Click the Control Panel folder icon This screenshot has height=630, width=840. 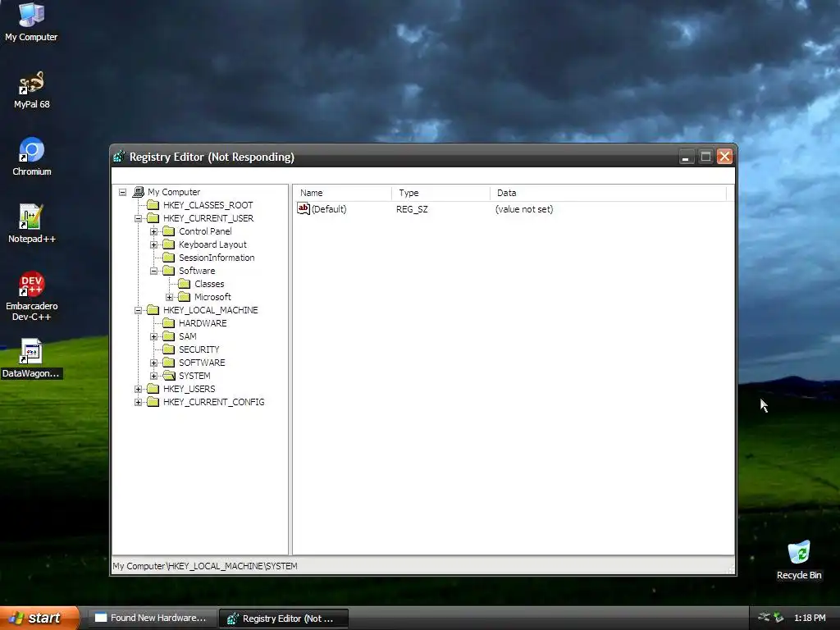coord(169,231)
